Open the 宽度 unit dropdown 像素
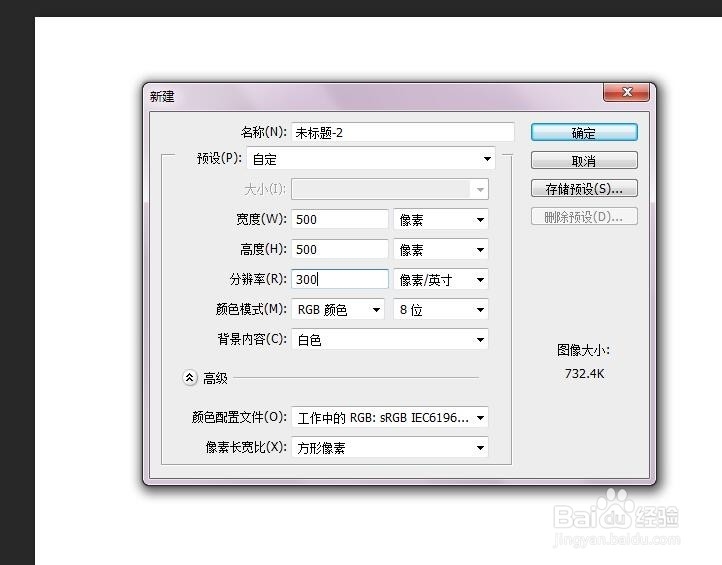Screen dimensions: 722x565 click(x=441, y=219)
